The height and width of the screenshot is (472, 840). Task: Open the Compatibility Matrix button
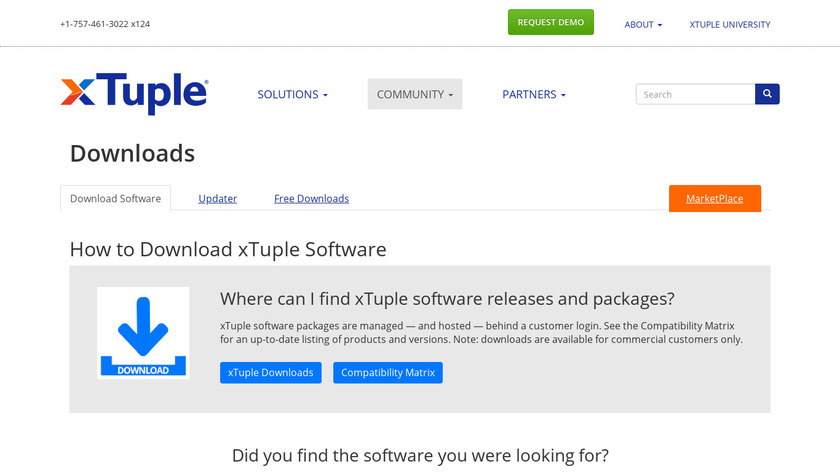tap(388, 373)
